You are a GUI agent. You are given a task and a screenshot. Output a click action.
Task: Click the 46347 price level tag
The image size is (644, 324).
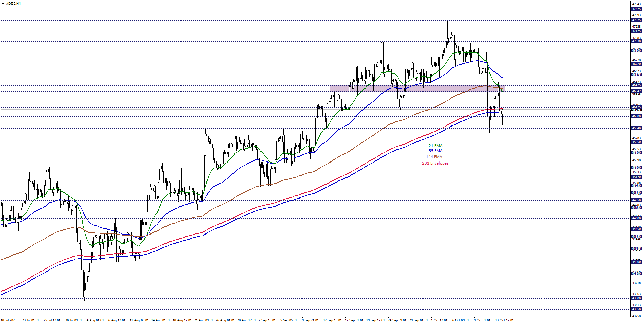636,91
